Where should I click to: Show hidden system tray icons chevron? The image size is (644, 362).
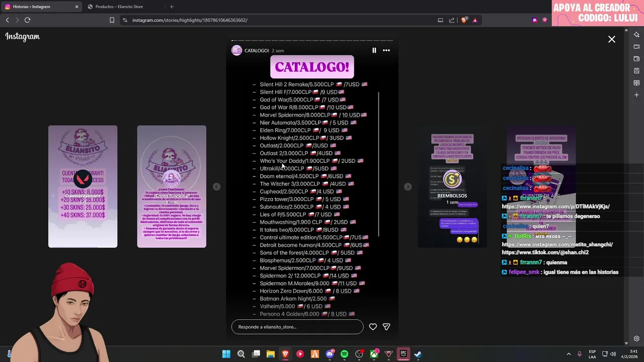coord(569,354)
